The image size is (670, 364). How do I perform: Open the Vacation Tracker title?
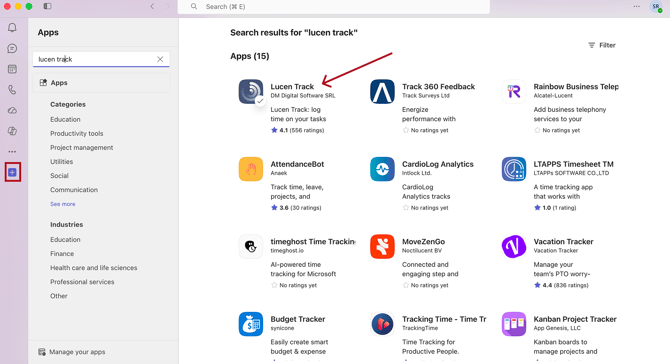pyautogui.click(x=563, y=241)
